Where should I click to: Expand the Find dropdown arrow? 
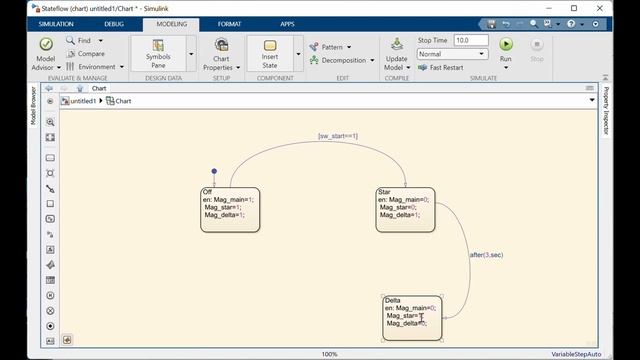click(100, 41)
